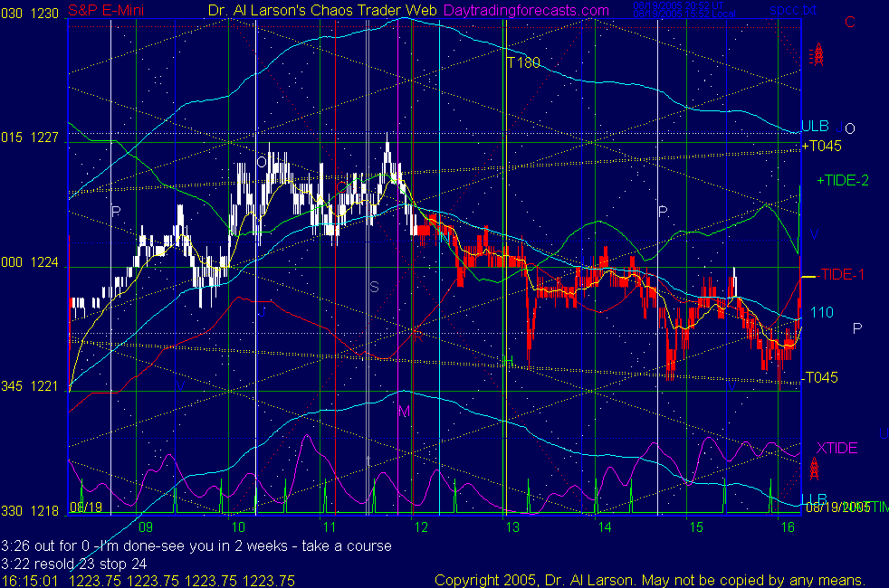The height and width of the screenshot is (588, 889).
Task: Click the "16:15:01" time in the quote line
Action: 30,581
